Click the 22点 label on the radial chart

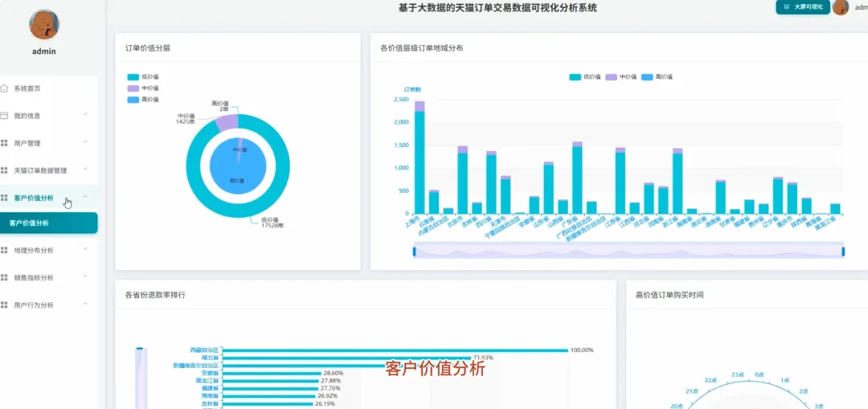[710, 380]
